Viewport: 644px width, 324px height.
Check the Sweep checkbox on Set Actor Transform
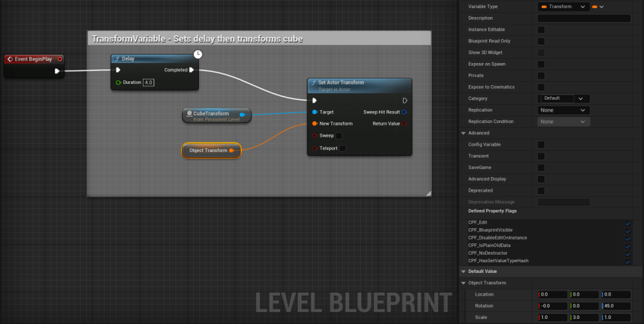(339, 136)
